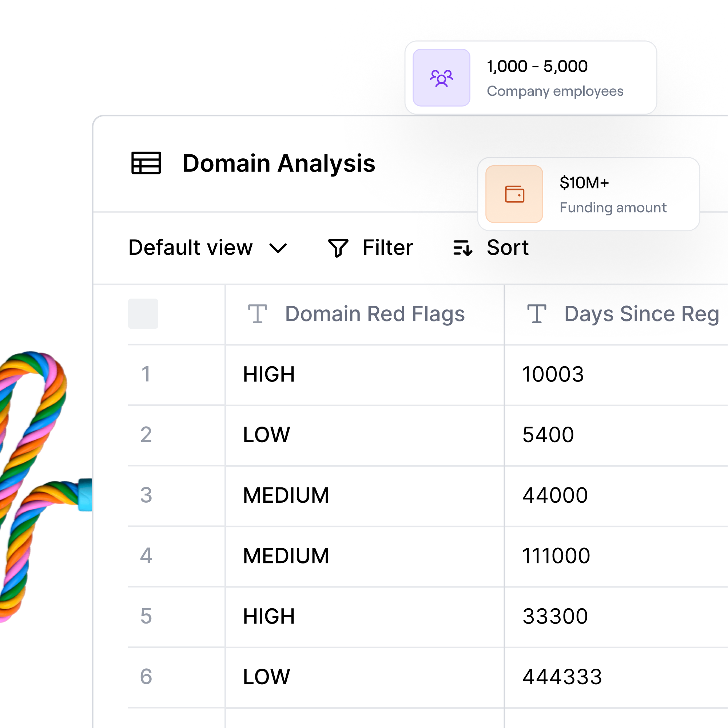Open the Domain Analysis table title
The image size is (728, 728).
tap(279, 163)
